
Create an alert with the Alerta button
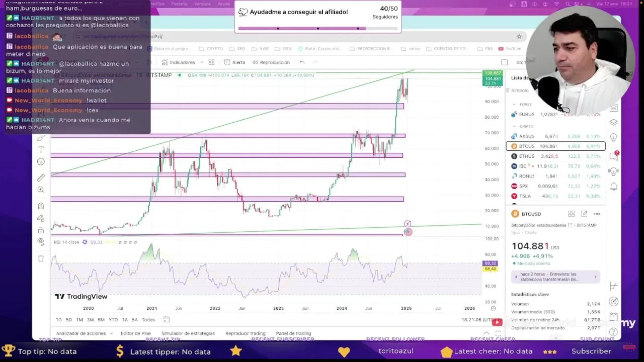[x=234, y=62]
